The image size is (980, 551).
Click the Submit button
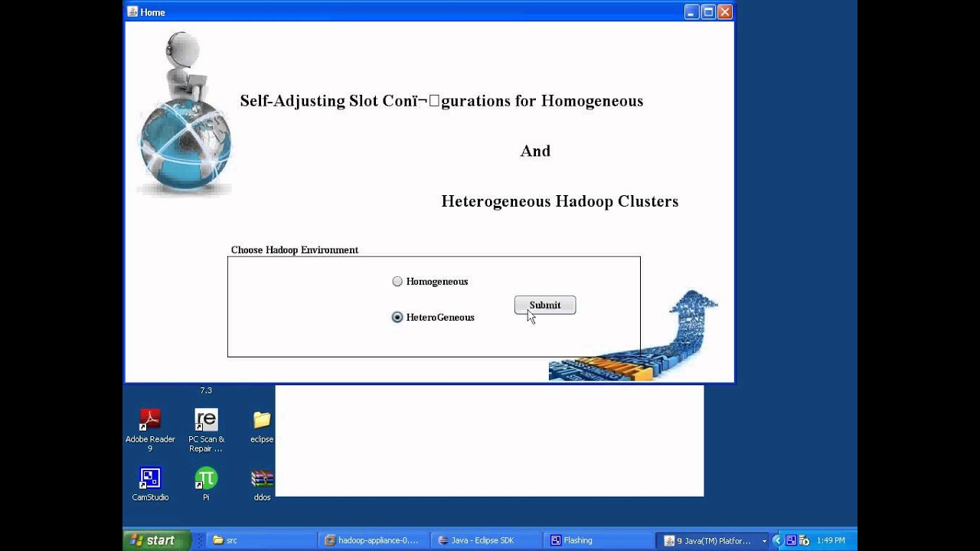[545, 305]
